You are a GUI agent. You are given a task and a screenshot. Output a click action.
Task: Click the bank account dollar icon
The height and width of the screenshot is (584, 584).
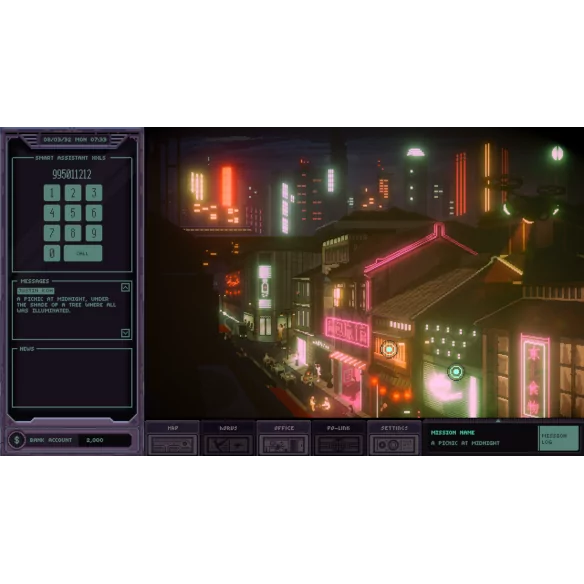(x=17, y=440)
